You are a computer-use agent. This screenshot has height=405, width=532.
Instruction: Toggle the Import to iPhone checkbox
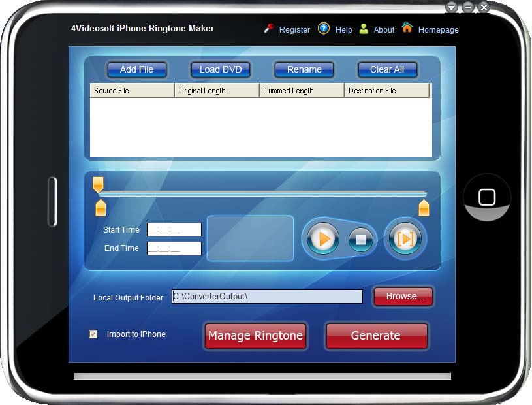[x=93, y=334]
